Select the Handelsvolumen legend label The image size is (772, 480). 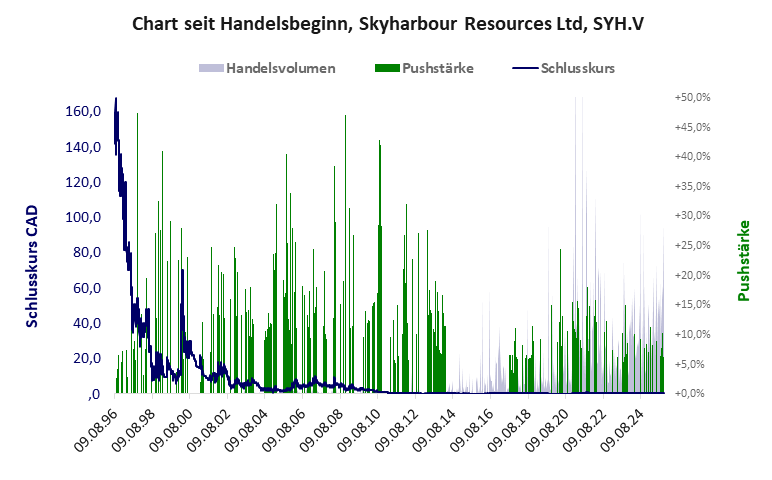(x=280, y=69)
